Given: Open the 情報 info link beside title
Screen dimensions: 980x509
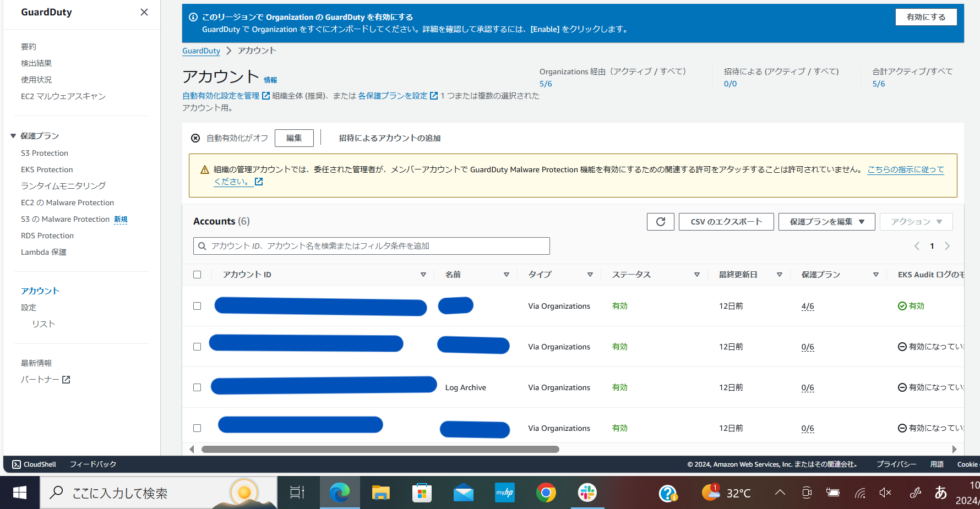Looking at the screenshot, I should (270, 80).
